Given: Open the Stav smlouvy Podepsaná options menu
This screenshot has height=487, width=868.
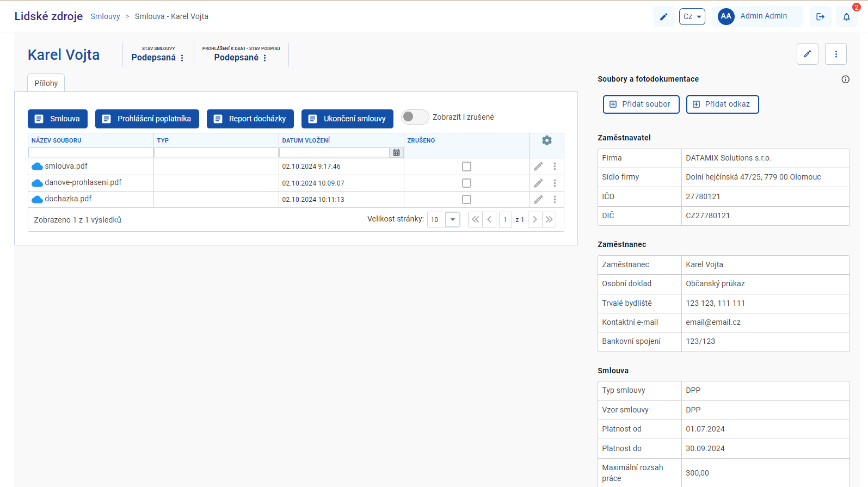Looking at the screenshot, I should point(182,58).
